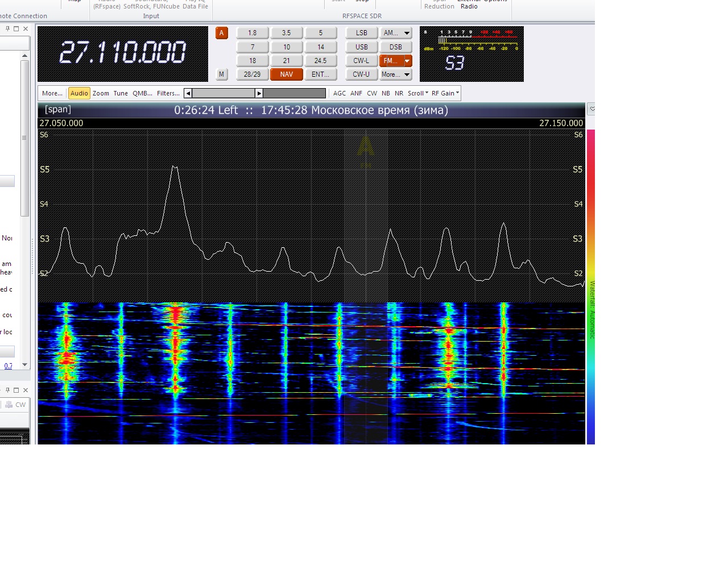Select VFO A button
This screenshot has width=728, height=582.
pyautogui.click(x=221, y=33)
